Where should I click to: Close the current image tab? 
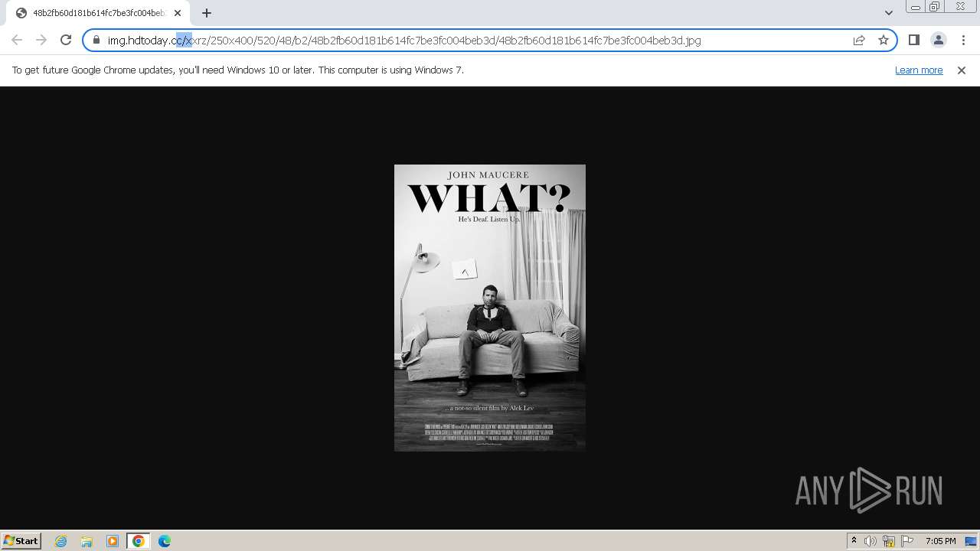178,13
